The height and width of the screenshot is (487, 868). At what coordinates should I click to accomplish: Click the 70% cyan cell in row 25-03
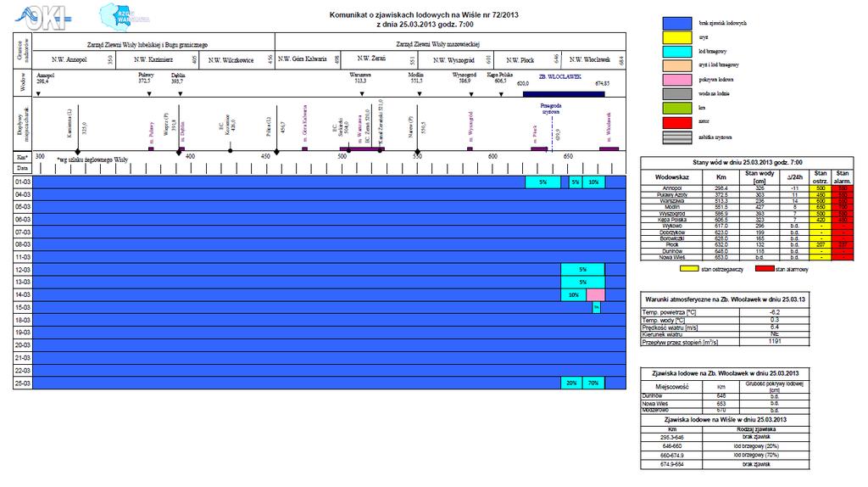pos(593,383)
